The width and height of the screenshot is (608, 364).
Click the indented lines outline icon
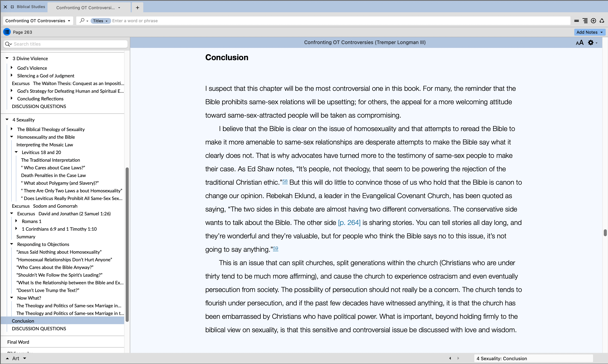point(585,21)
